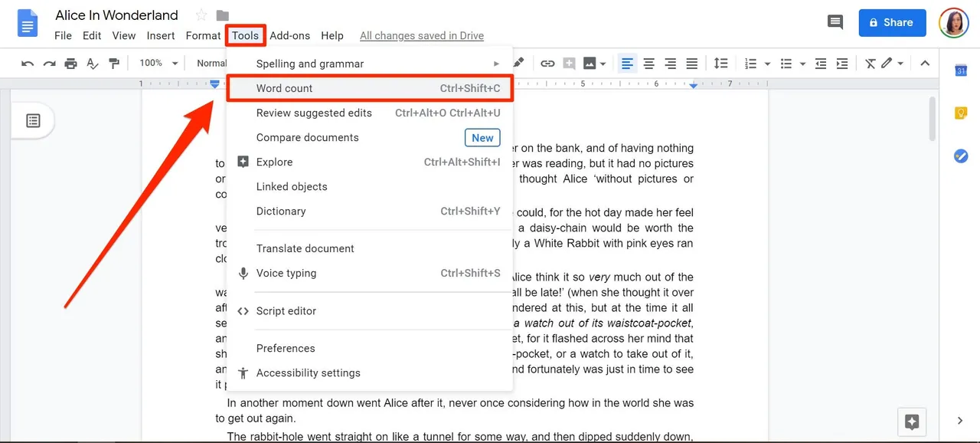This screenshot has width=980, height=443.
Task: Click the numbered list icon
Action: (750, 64)
